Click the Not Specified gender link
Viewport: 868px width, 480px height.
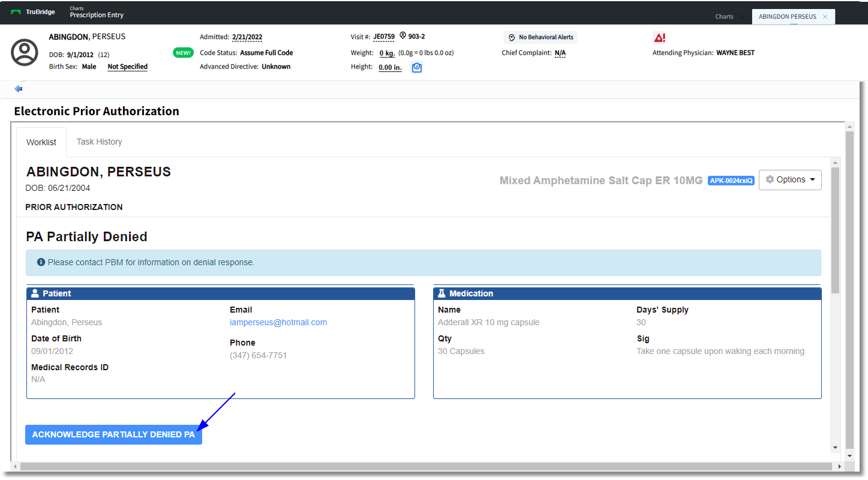(127, 67)
